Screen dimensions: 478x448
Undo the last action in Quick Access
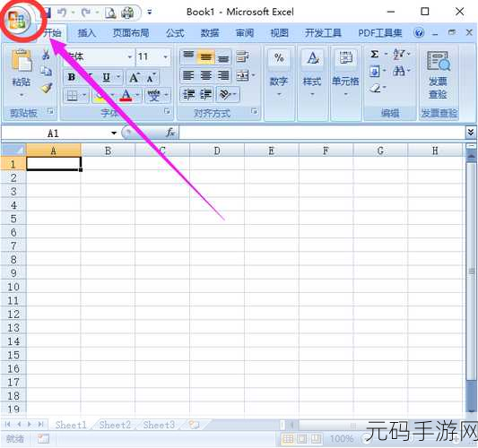62,13
